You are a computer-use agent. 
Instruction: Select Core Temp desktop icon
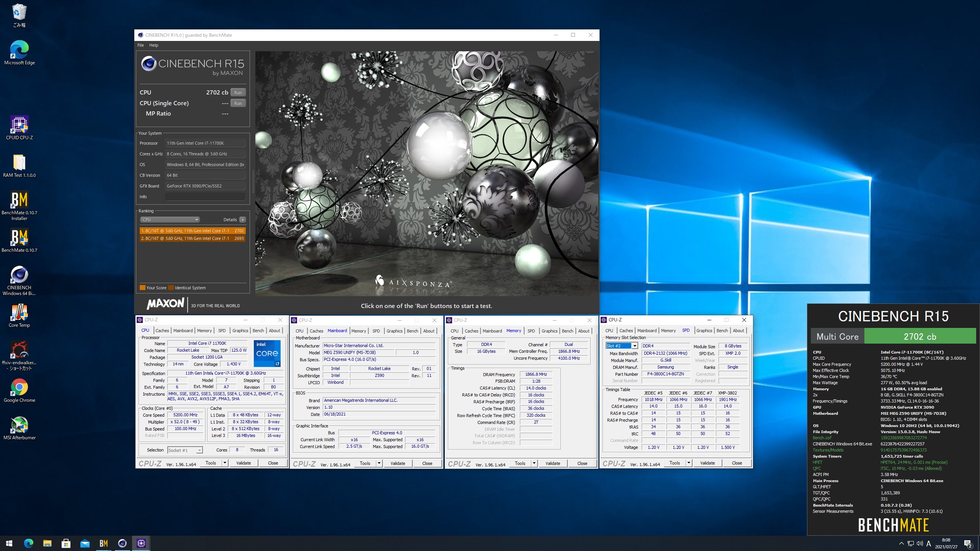[19, 315]
